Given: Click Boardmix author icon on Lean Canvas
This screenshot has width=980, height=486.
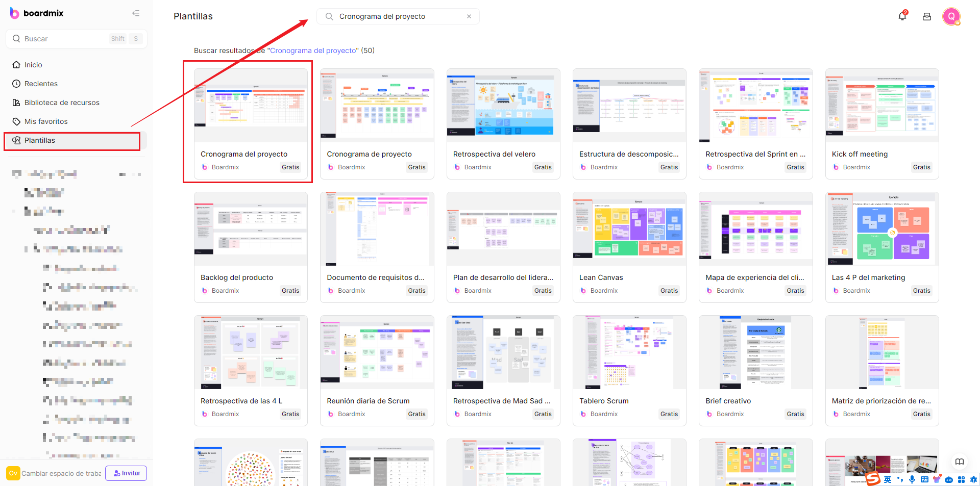Looking at the screenshot, I should tap(583, 291).
